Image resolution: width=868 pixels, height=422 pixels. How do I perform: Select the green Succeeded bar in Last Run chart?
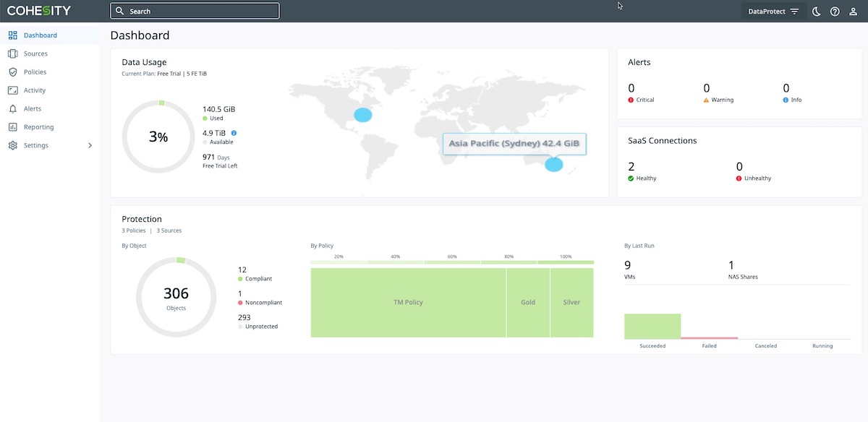(x=652, y=324)
